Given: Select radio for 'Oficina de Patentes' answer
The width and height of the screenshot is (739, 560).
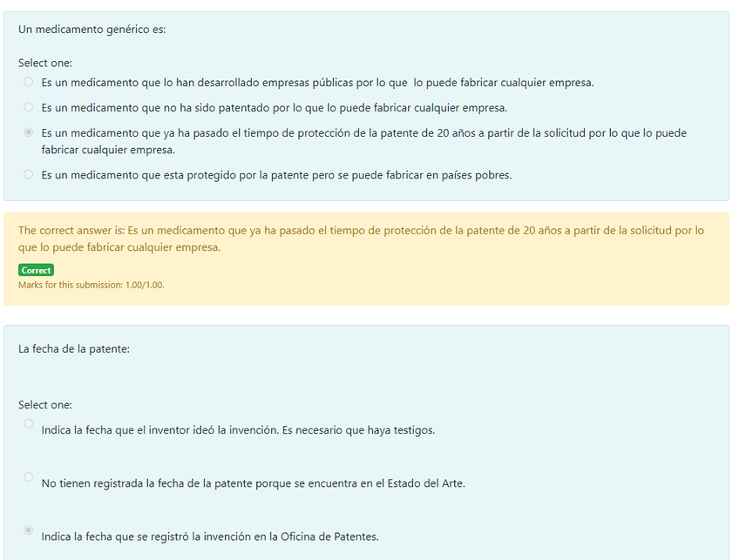Looking at the screenshot, I should 28,530.
